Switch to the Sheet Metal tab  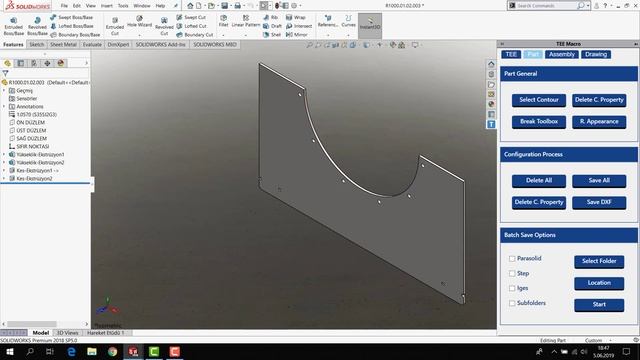63,44
